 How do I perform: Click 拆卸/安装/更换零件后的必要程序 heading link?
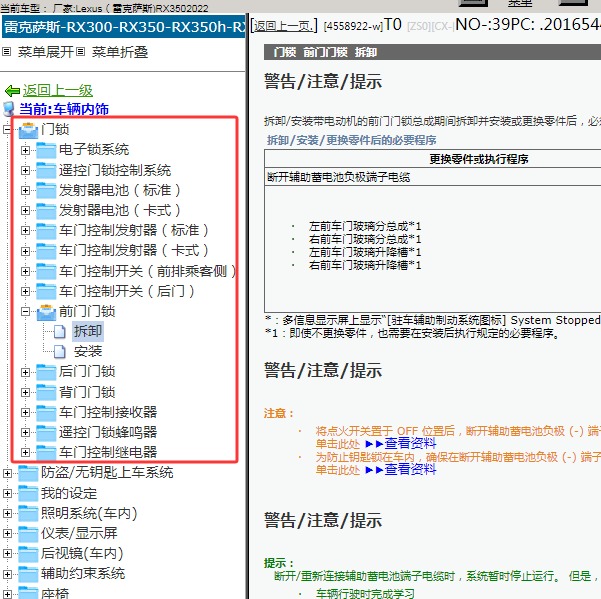(x=351, y=140)
